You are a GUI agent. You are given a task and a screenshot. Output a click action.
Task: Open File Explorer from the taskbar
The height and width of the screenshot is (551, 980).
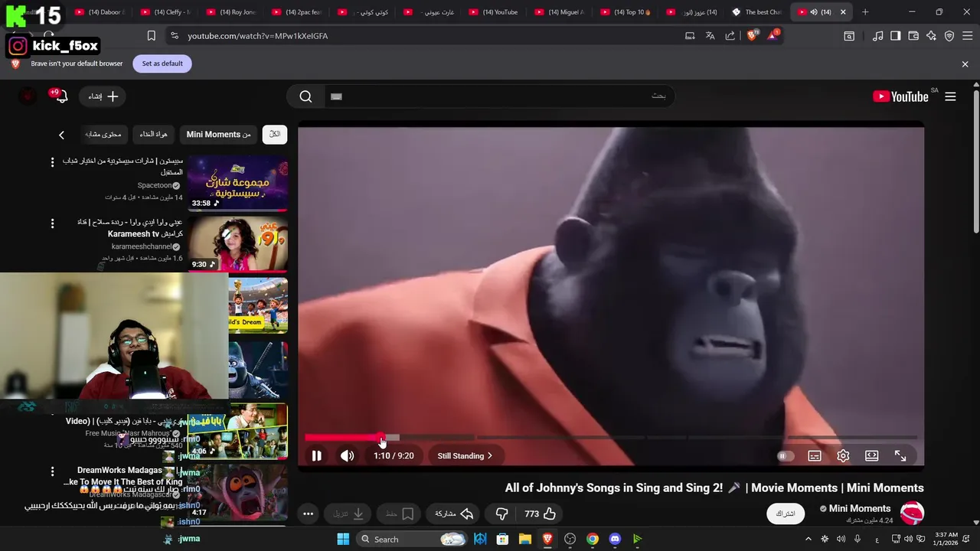click(x=525, y=539)
